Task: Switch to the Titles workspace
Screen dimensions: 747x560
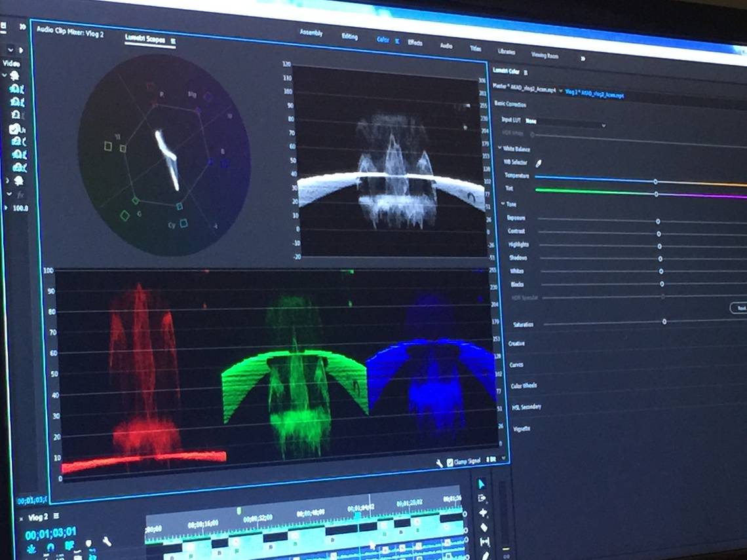Action: (x=476, y=48)
